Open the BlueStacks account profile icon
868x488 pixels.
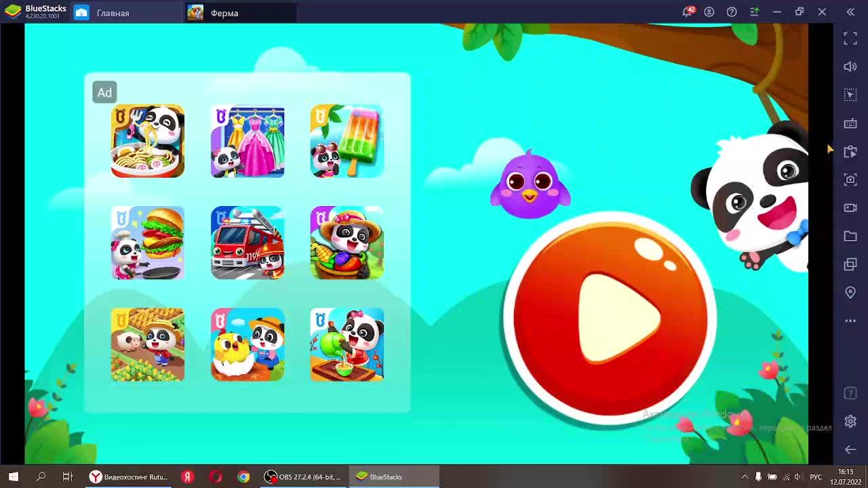(709, 12)
